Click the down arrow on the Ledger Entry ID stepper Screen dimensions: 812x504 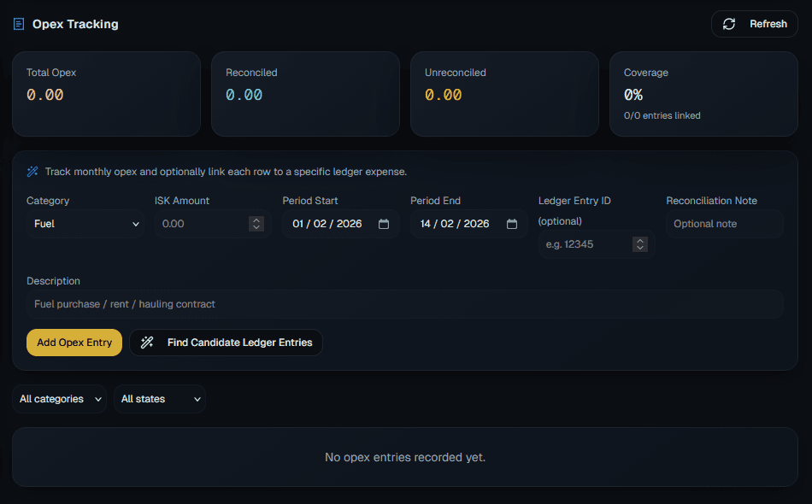pyautogui.click(x=640, y=248)
